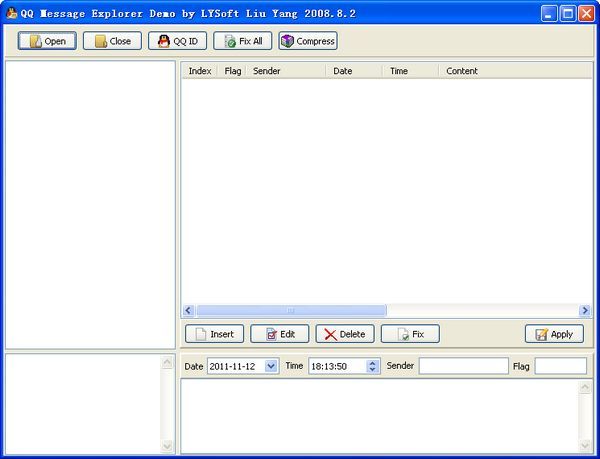Sort by the Flag column header

pyautogui.click(x=233, y=71)
